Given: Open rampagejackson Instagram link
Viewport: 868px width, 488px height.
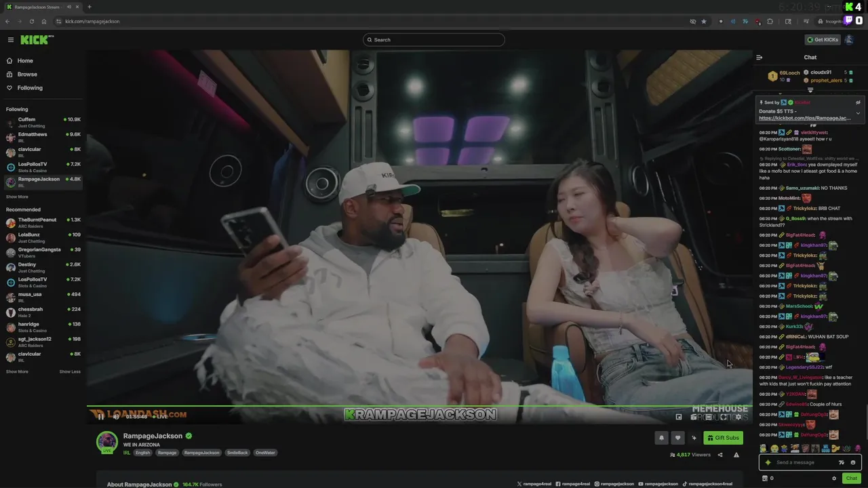Looking at the screenshot, I should [x=615, y=484].
